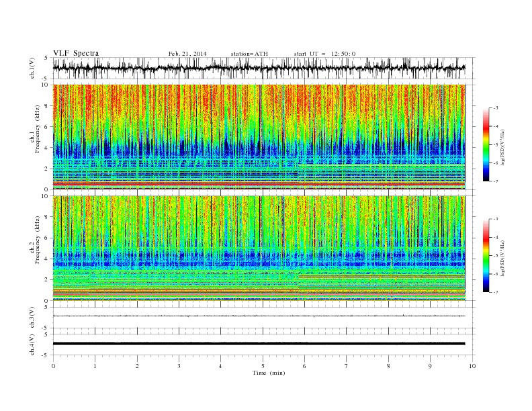This screenshot has width=532, height=411.
Task: Click the ch.3 flat voltage trace panel
Action: pyautogui.click(x=264, y=318)
